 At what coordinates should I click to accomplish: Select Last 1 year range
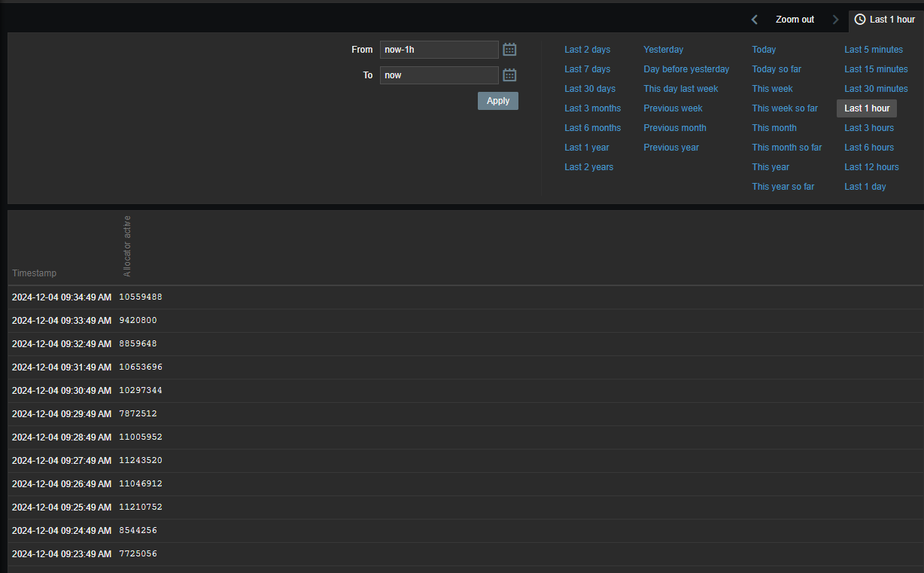pos(587,148)
